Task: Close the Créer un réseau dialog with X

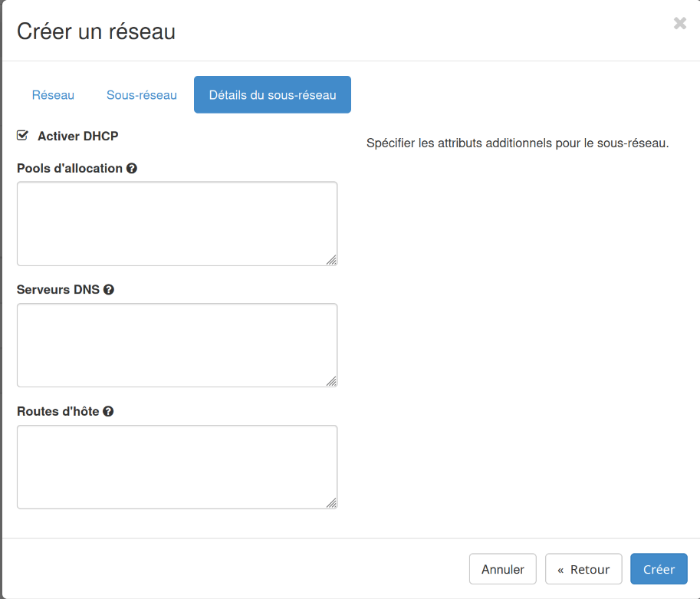Action: coord(679,24)
